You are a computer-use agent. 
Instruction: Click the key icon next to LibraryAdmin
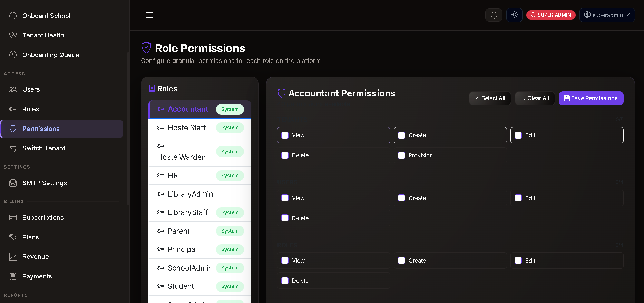(x=160, y=194)
